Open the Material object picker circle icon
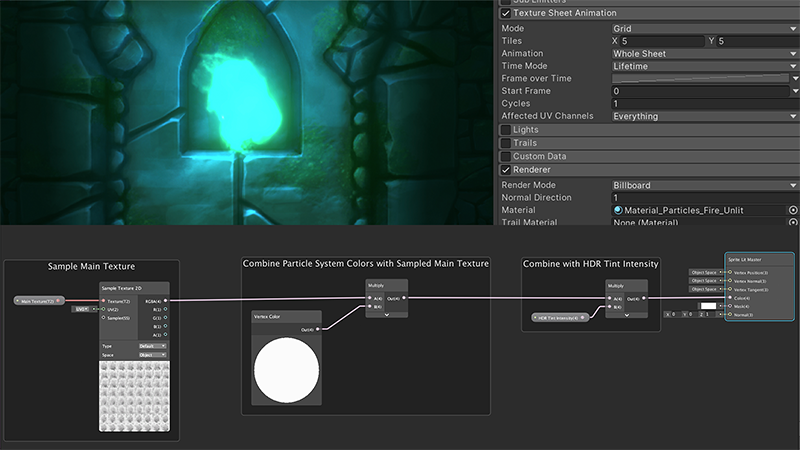This screenshot has width=800, height=450. coord(792,211)
